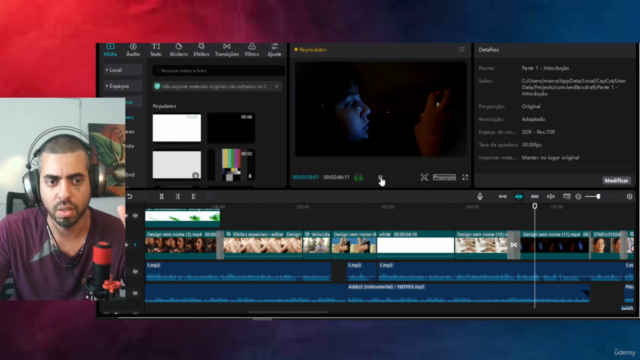Mute the overlay video track
The image size is (640, 360).
(x=135, y=216)
